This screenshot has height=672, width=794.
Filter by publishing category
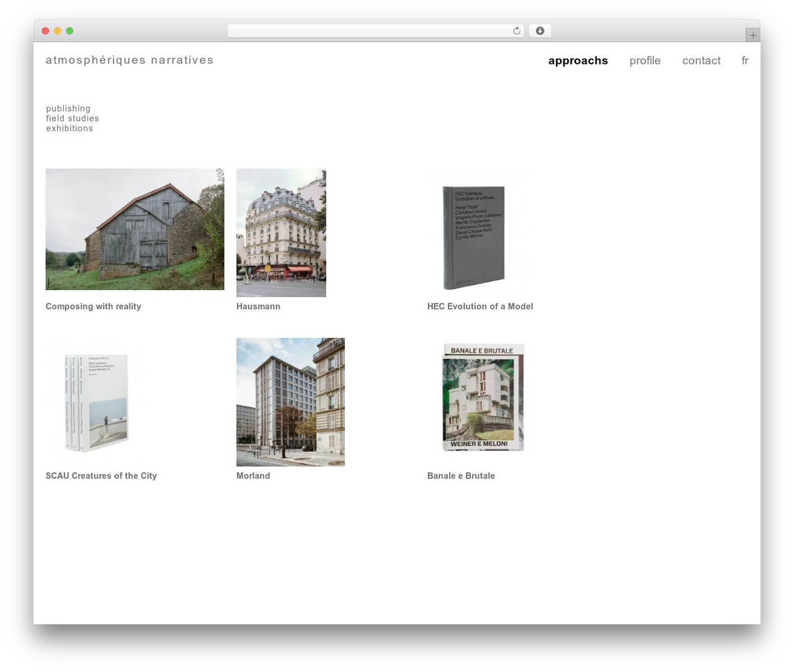tap(68, 108)
